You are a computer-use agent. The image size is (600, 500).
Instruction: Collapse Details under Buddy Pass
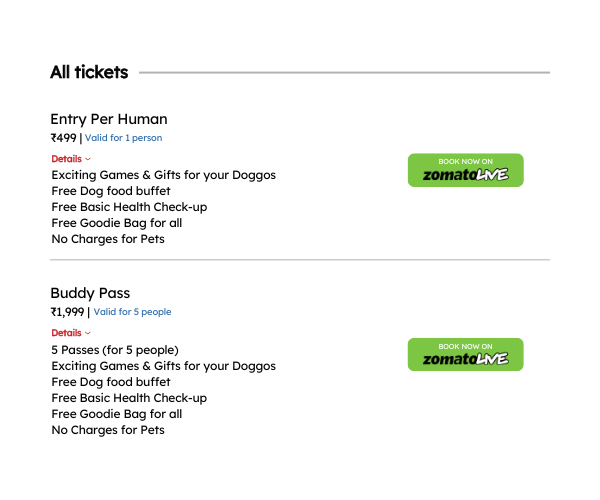pos(71,333)
